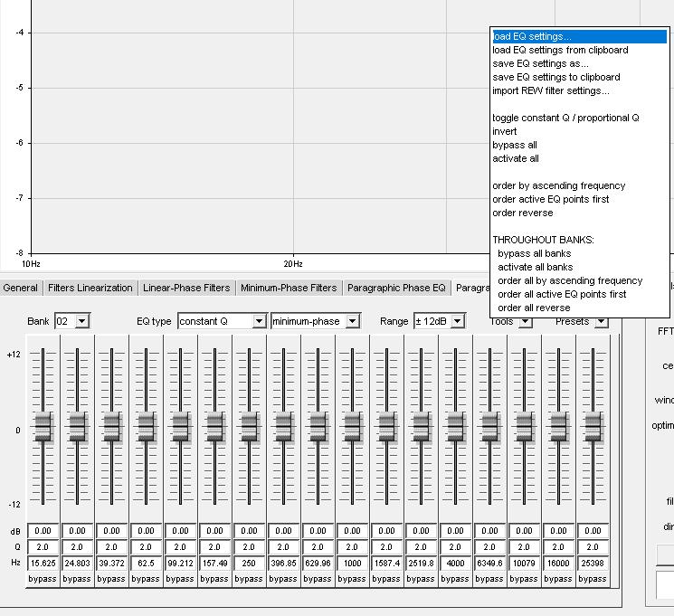674x616 pixels.
Task: Toggle bypass for the 4000 Hz band
Action: tap(455, 579)
